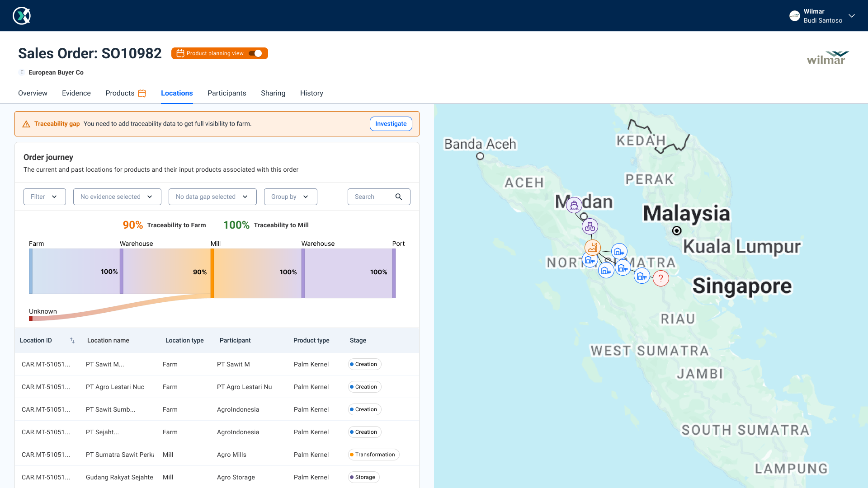Viewport: 868px width, 488px height.
Task: Click the Gudang Rakyat Sejahte location name
Action: 119,477
